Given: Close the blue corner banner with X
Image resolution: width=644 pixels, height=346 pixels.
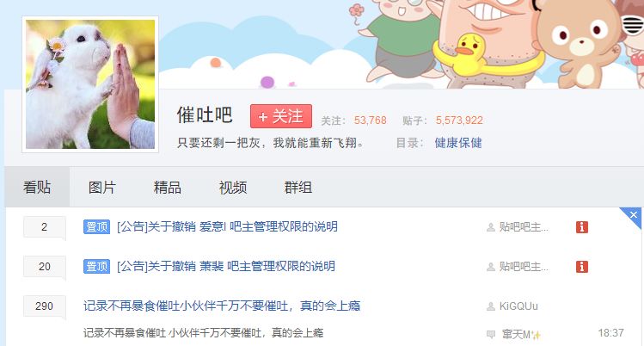Looking at the screenshot, I should point(634,215).
